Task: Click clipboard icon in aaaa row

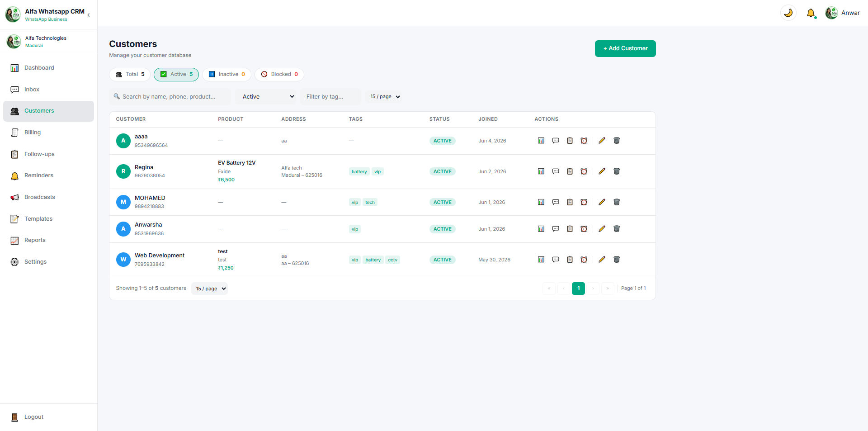Action: [570, 141]
